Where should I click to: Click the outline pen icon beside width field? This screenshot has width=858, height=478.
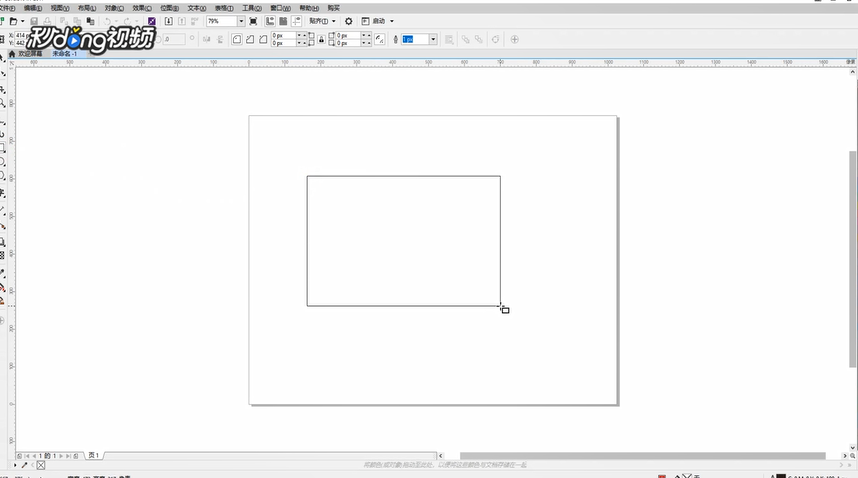(396, 39)
